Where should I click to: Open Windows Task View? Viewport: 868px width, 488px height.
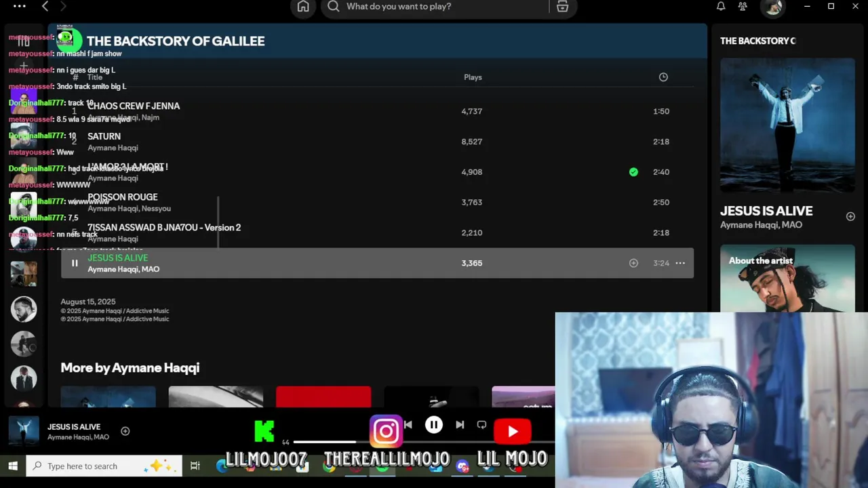point(195,466)
